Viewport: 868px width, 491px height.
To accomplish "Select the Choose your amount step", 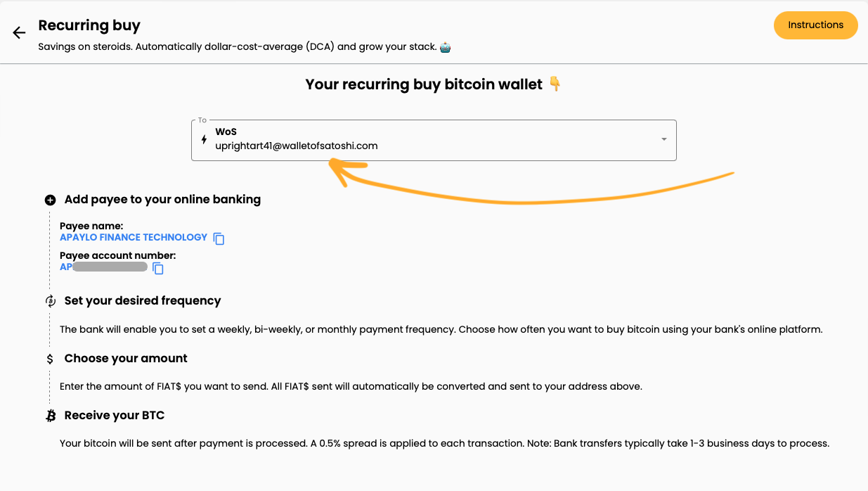I will point(126,359).
